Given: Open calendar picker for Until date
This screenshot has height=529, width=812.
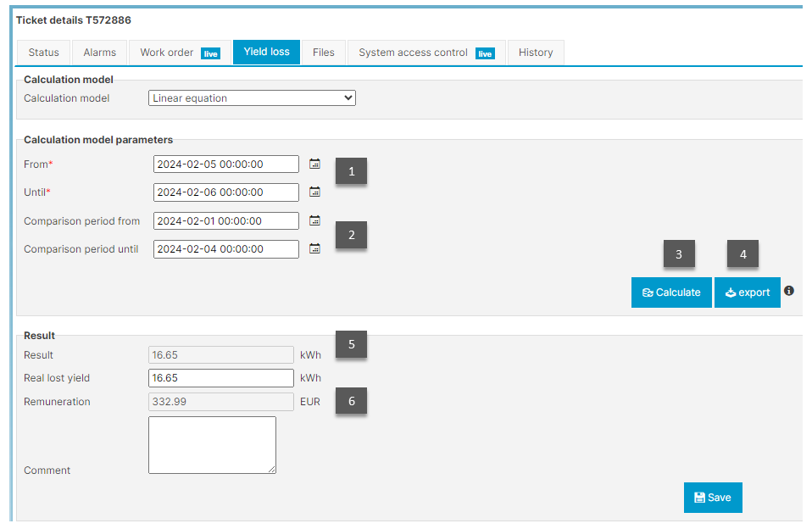Looking at the screenshot, I should pyautogui.click(x=314, y=192).
